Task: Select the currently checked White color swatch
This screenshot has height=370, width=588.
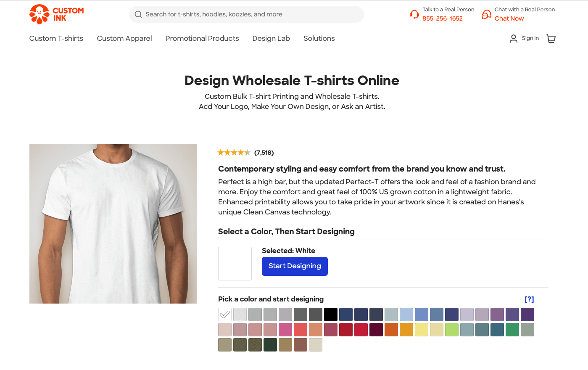Action: [224, 314]
